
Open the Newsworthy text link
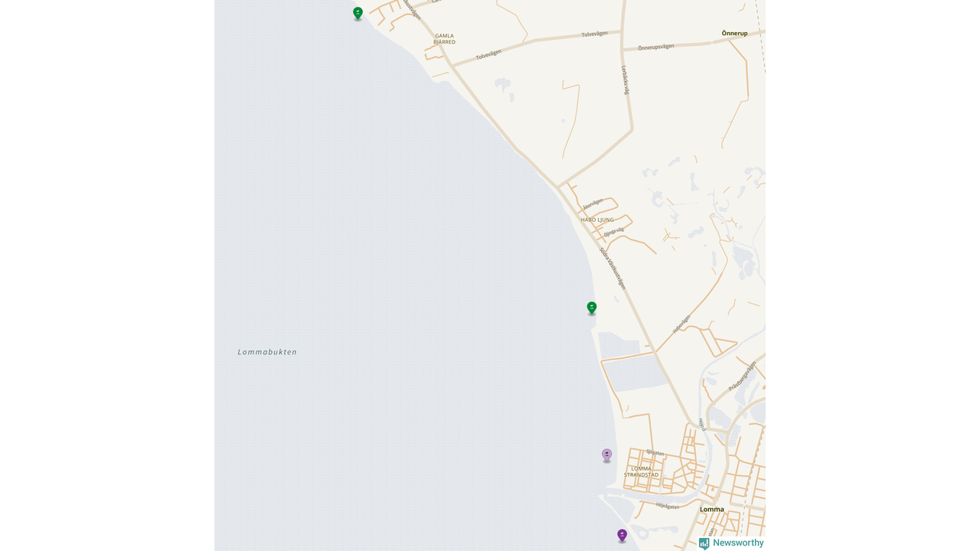[x=738, y=543]
